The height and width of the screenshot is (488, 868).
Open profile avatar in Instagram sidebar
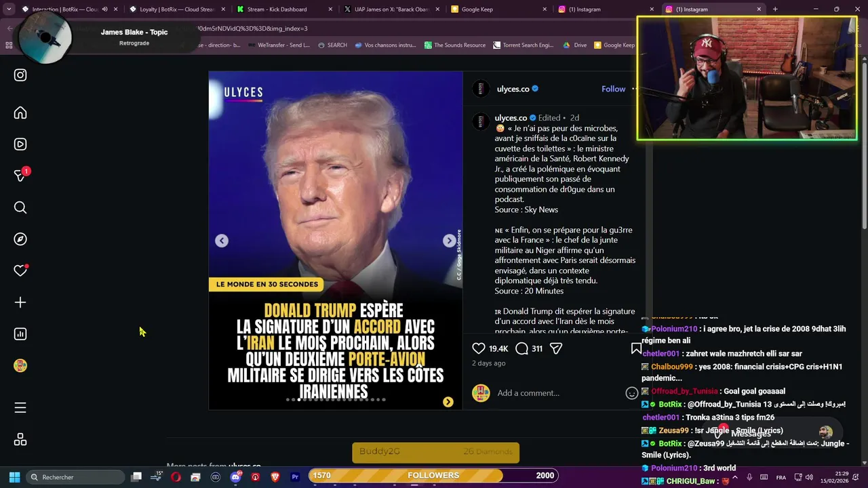pos(20,366)
